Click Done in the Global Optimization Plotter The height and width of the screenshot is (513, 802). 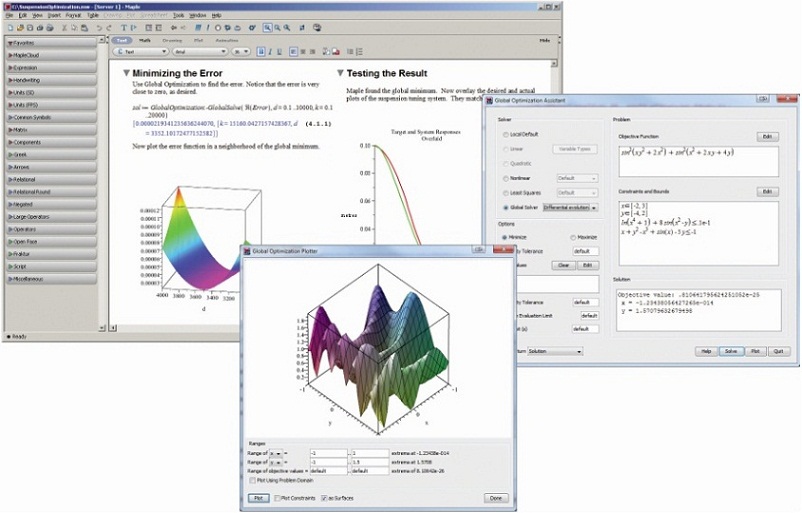[496, 498]
